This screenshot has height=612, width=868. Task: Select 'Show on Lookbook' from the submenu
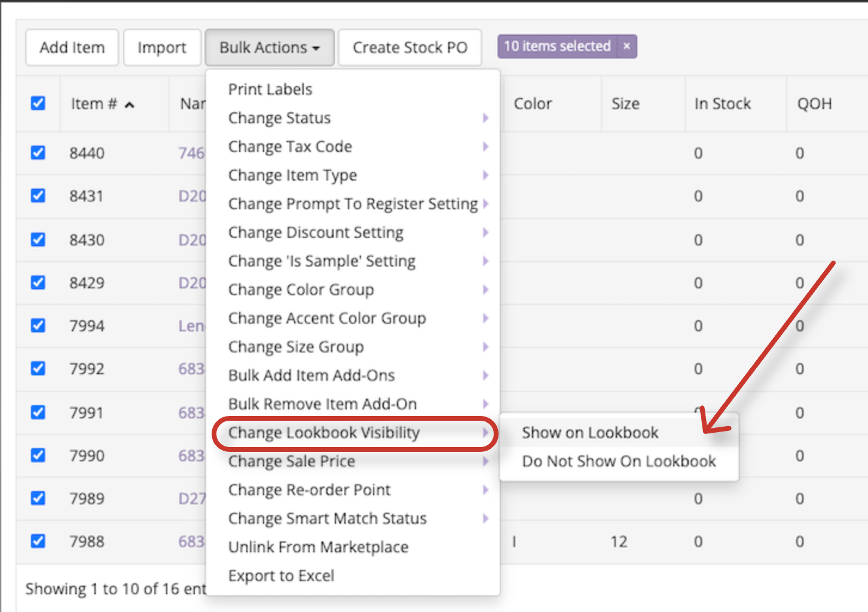[x=589, y=432]
